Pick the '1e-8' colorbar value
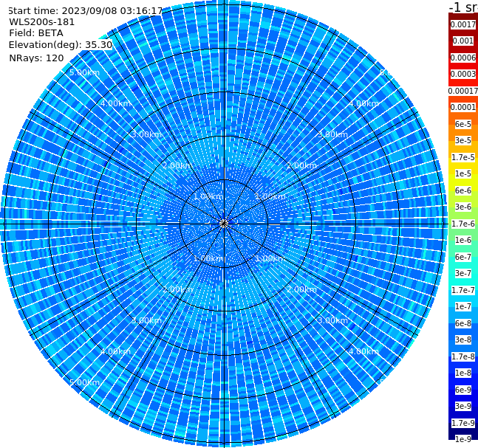Viewport: 478px width, 448px height. [x=463, y=373]
